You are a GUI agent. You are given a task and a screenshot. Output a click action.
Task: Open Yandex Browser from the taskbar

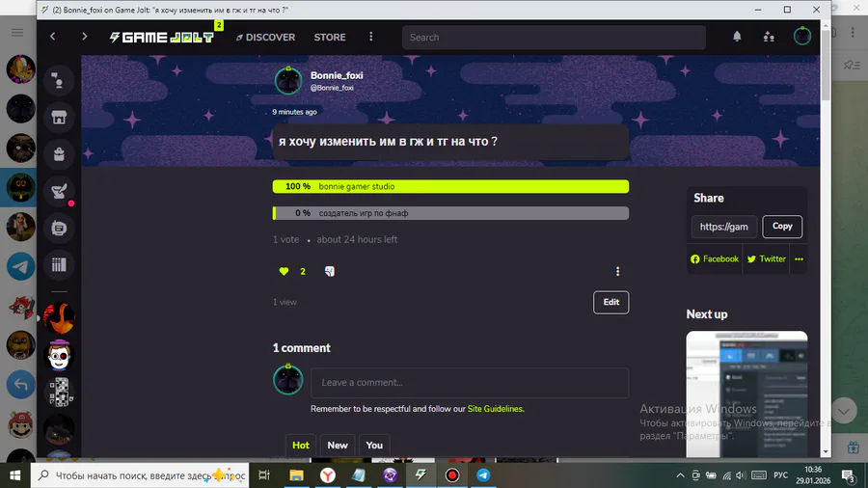328,475
